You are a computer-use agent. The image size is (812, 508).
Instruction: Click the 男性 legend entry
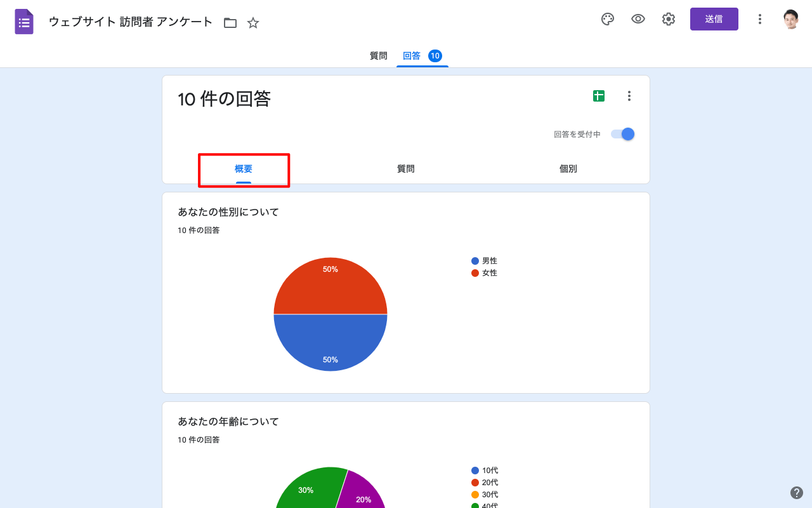point(485,261)
